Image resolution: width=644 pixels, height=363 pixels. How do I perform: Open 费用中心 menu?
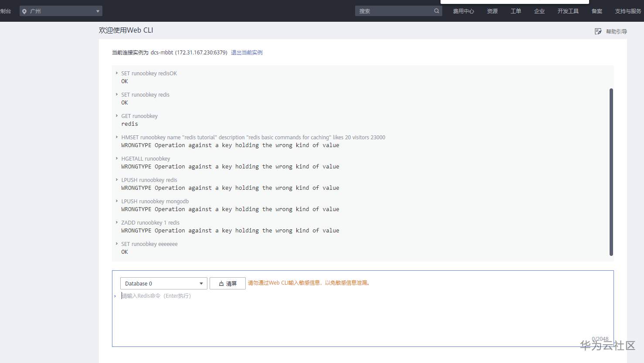463,11
